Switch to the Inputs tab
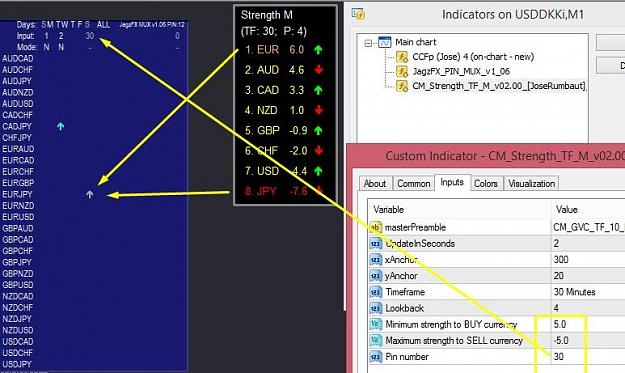This screenshot has width=625, height=373. tap(452, 182)
